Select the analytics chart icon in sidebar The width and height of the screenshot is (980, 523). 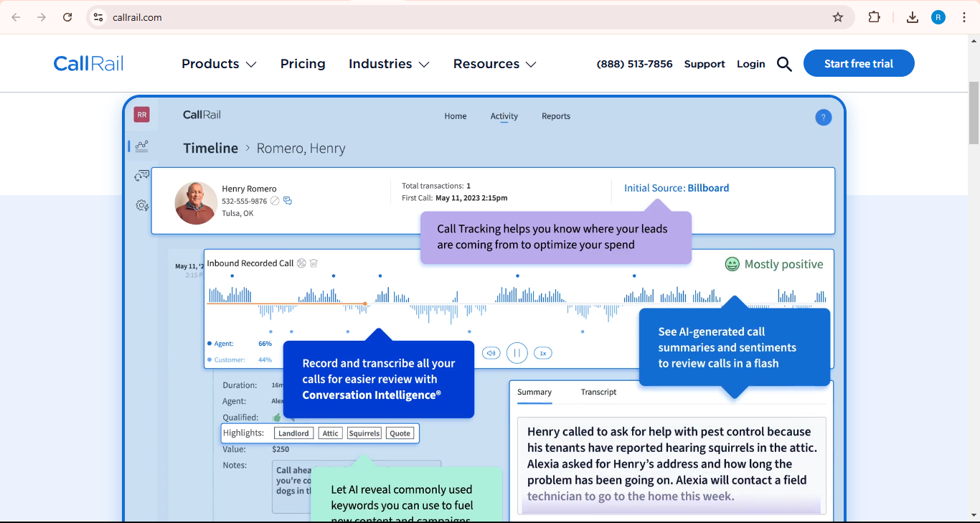coord(141,146)
